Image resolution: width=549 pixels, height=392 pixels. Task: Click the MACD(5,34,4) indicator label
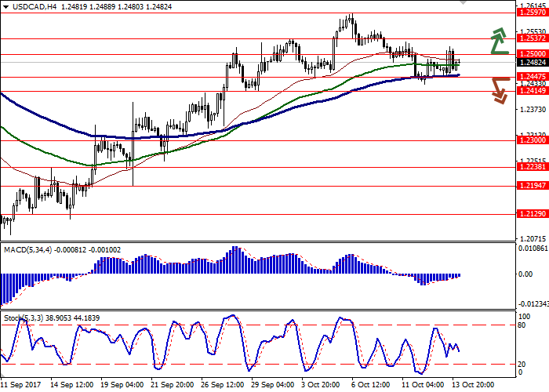click(27, 250)
